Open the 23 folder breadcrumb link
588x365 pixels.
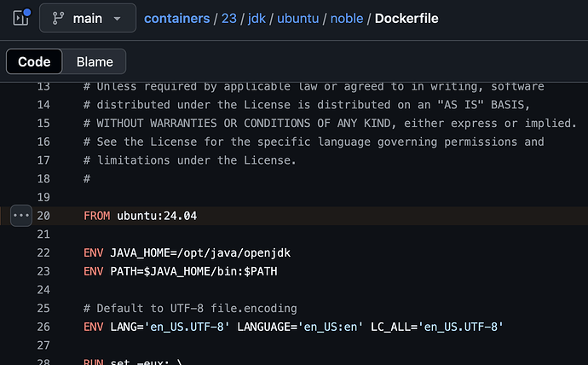coord(228,19)
